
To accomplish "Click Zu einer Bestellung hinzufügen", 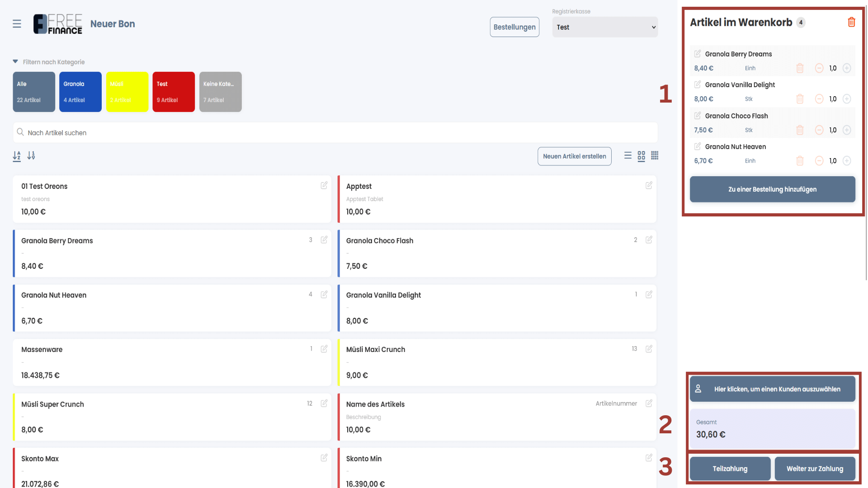I will click(x=772, y=189).
